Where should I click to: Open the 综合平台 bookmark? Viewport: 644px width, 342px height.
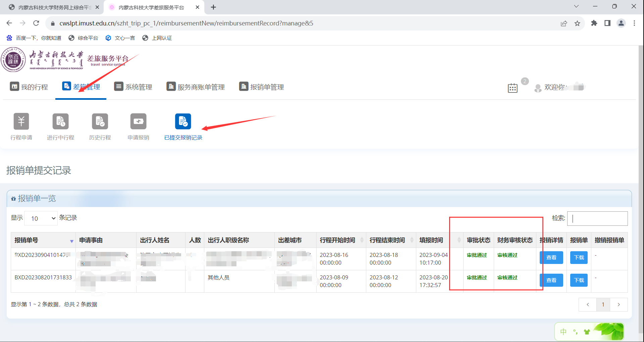click(83, 38)
